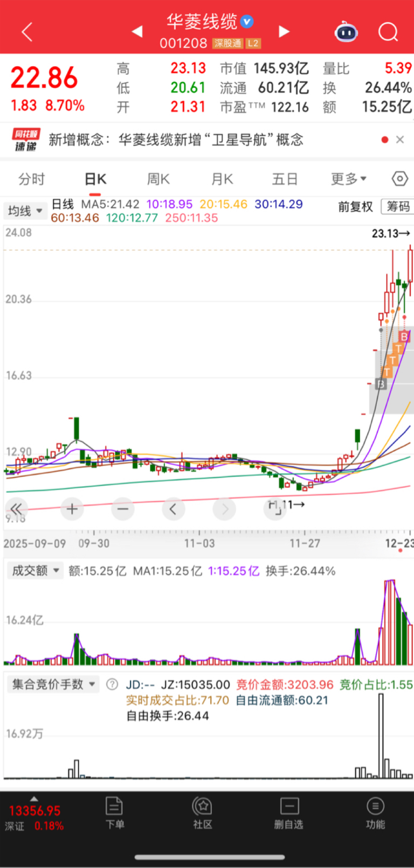Tap the red B signal marker on chart
The height and width of the screenshot is (868, 414).
[404, 337]
